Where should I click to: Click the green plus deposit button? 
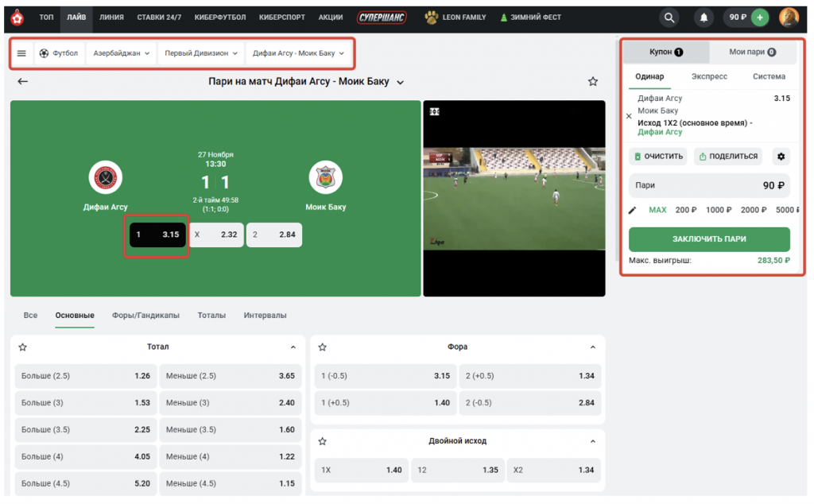point(760,17)
